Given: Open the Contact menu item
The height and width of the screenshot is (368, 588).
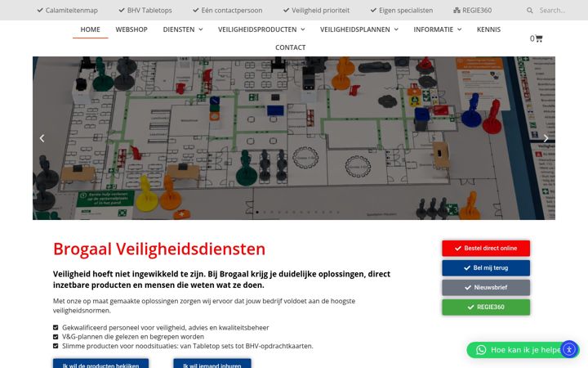Looking at the screenshot, I should [x=290, y=47].
